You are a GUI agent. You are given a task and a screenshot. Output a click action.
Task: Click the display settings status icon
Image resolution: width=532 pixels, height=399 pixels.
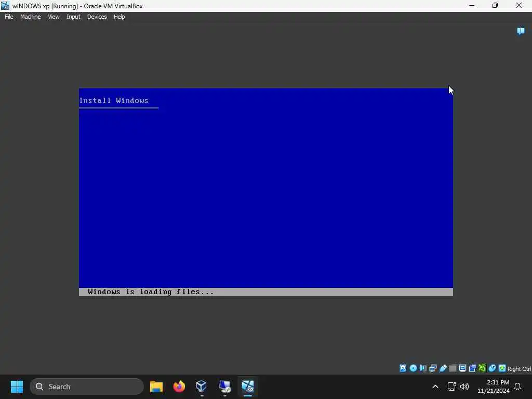pos(462,368)
